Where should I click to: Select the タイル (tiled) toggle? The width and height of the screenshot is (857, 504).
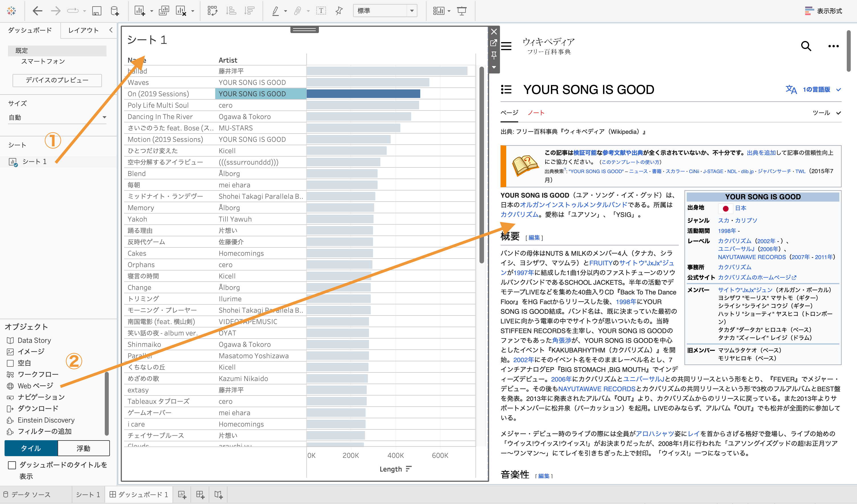[x=31, y=448]
